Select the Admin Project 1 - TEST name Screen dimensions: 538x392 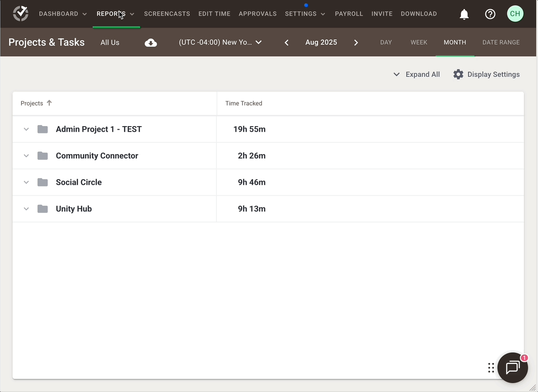point(99,129)
